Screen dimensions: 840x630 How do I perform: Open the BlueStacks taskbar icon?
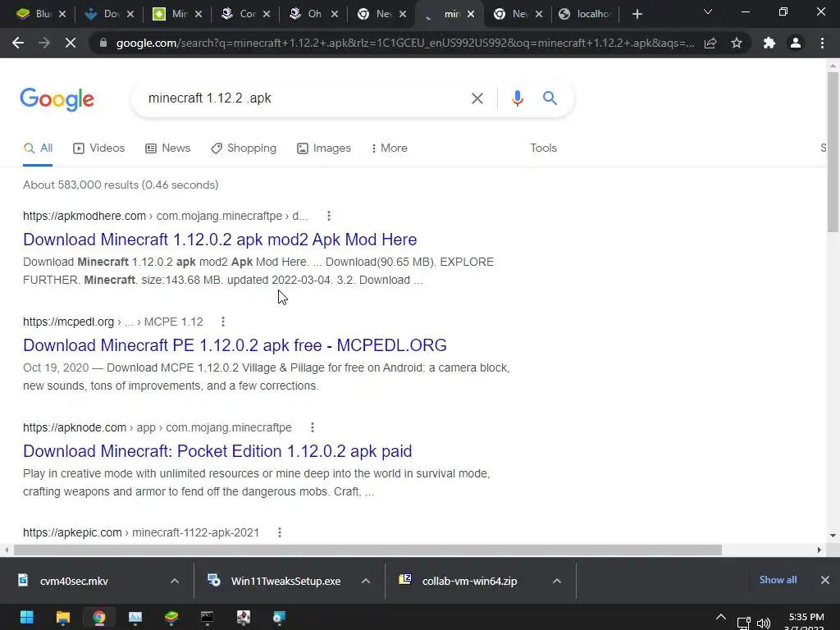click(171, 617)
